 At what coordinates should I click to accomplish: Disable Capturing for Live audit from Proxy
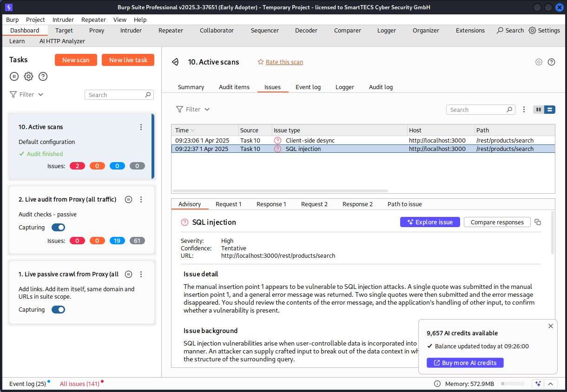click(x=58, y=227)
